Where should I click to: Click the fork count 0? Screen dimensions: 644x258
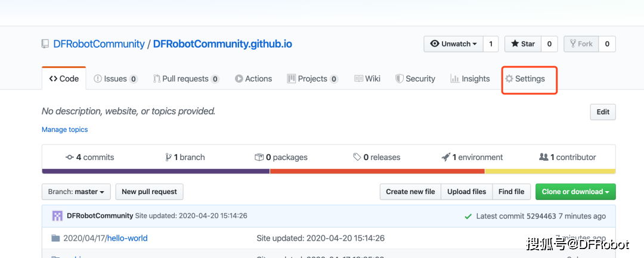point(607,44)
